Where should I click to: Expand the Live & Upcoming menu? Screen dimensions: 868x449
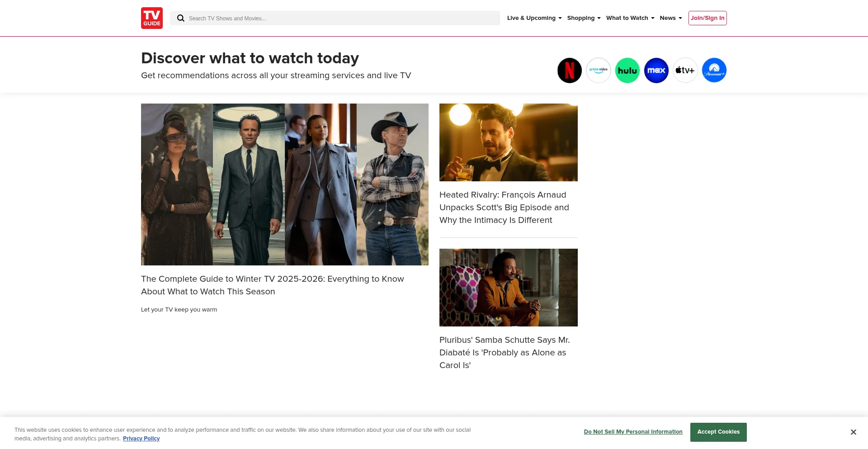click(534, 18)
